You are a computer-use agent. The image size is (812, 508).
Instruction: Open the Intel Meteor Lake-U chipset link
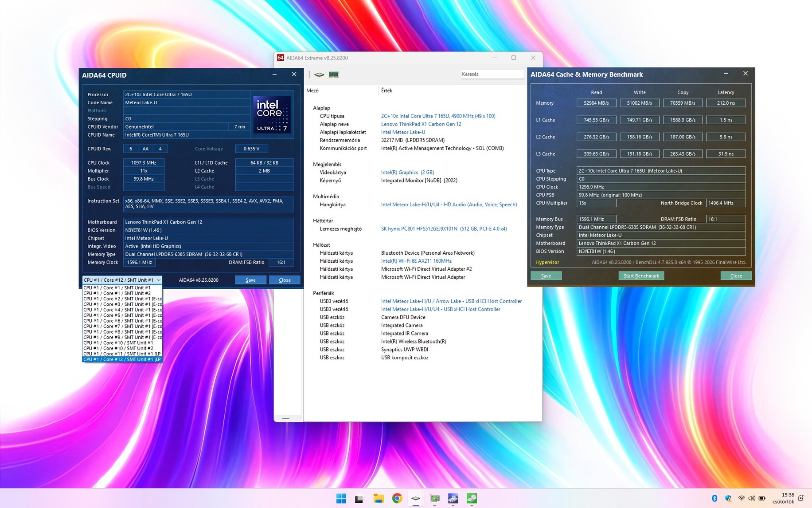pyautogui.click(x=403, y=132)
